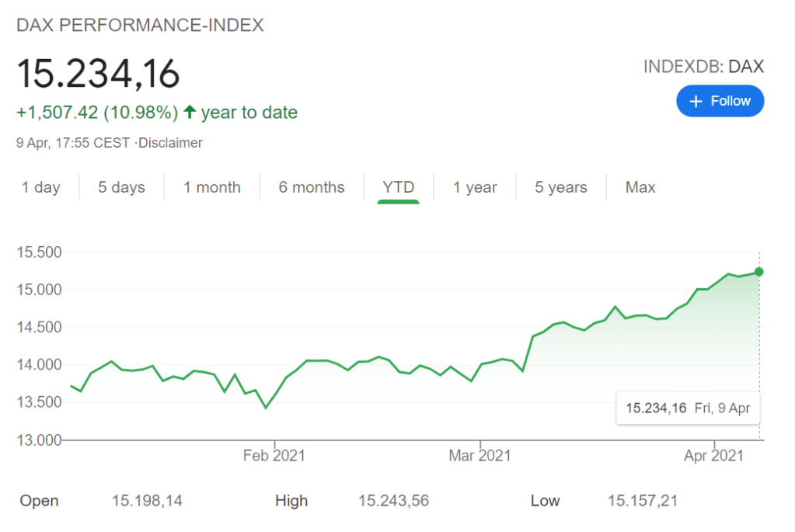Screen dimensions: 795x532
Task: Click the plus icon in Follow button
Action: pos(696,101)
